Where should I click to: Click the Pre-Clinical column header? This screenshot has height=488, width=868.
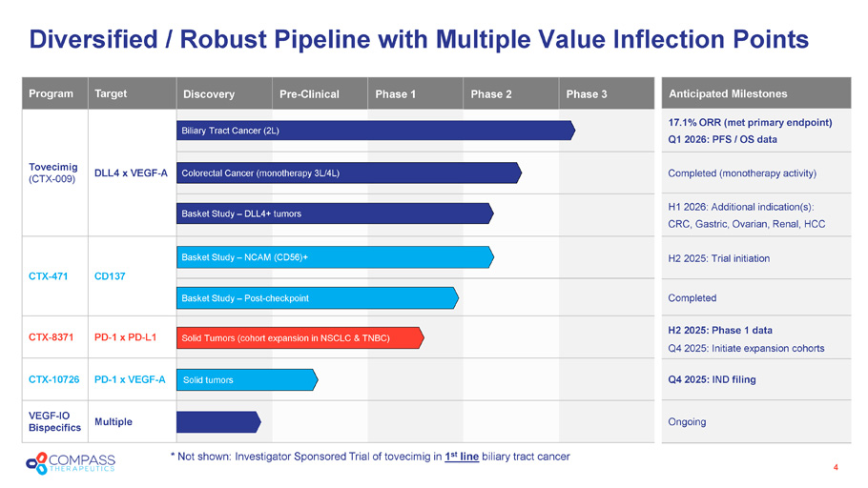309,94
